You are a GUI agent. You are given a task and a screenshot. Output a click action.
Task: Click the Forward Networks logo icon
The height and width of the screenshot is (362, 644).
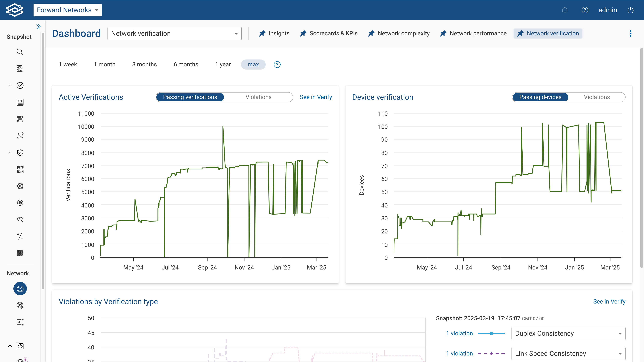pos(15,10)
